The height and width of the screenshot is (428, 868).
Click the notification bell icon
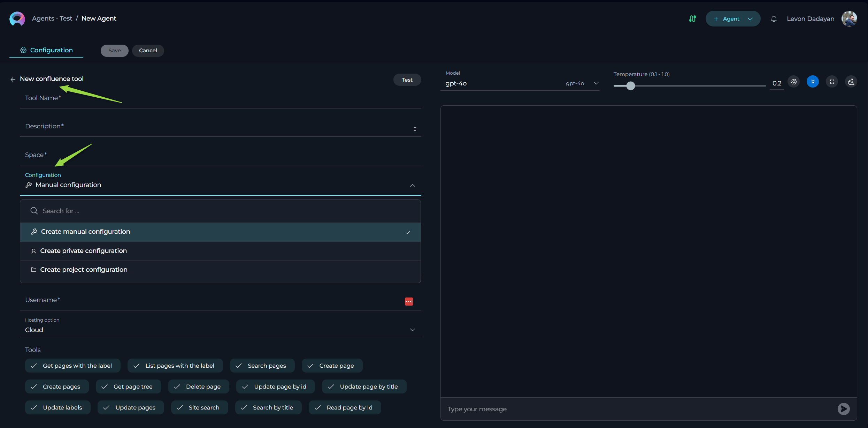tap(773, 18)
